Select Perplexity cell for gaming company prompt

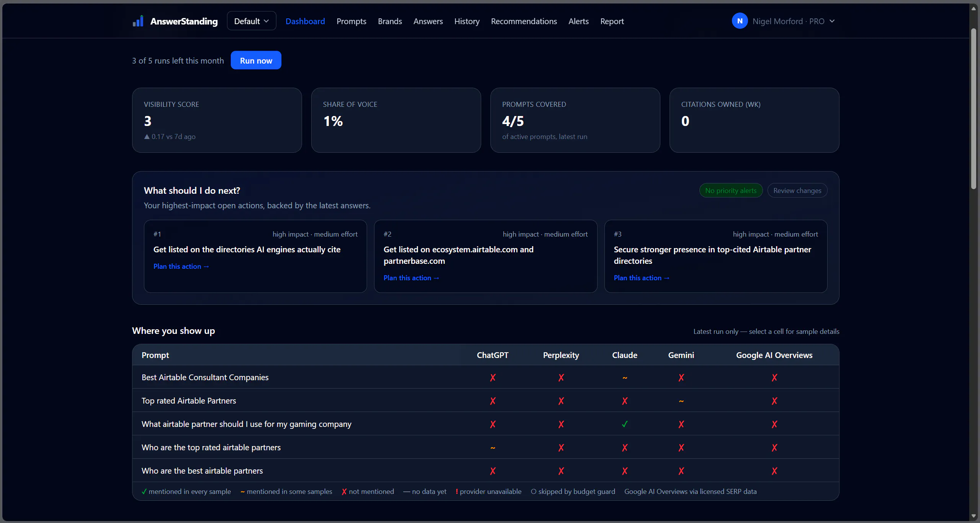coord(561,424)
